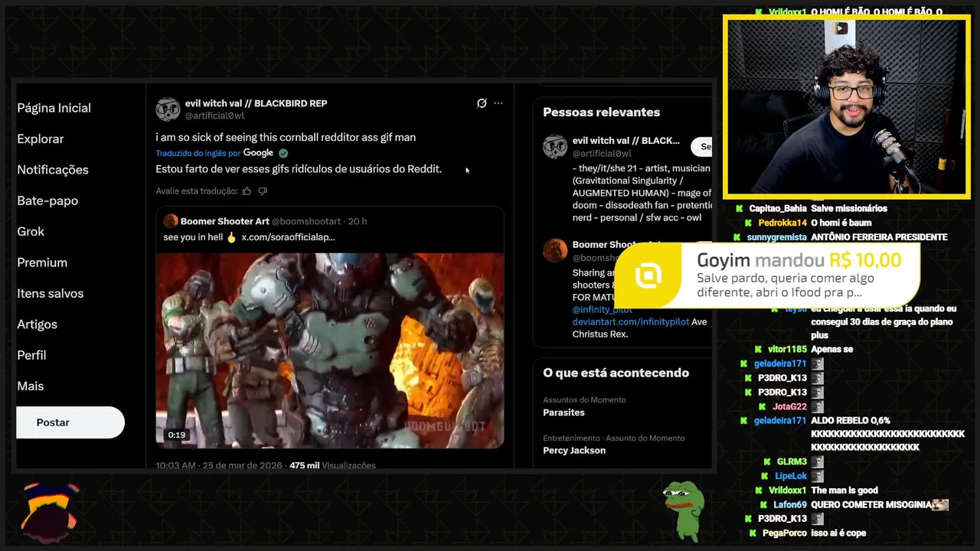The image size is (980, 551).
Task: Click vitor1185 username in chat
Action: pyautogui.click(x=787, y=350)
